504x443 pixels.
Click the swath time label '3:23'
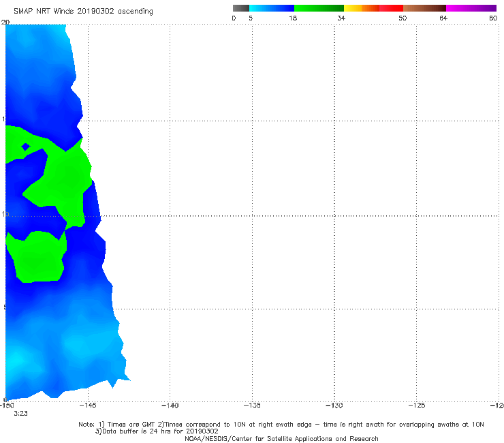point(20,414)
